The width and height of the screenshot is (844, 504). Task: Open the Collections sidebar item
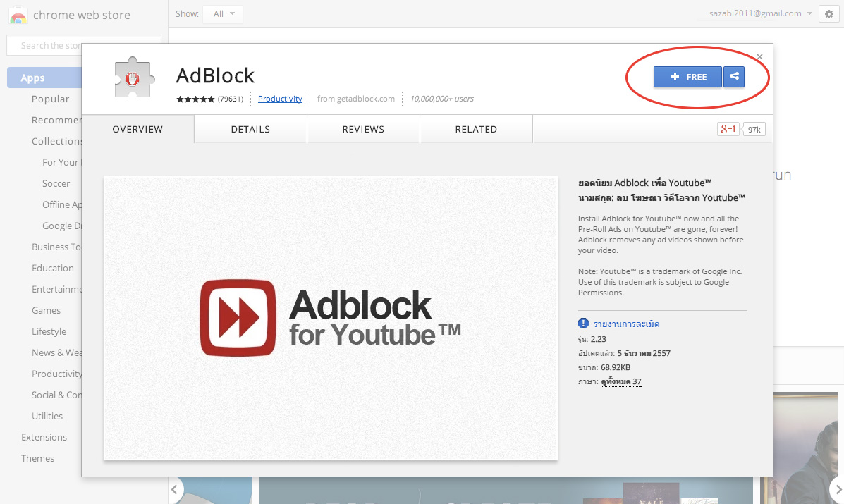(x=56, y=141)
